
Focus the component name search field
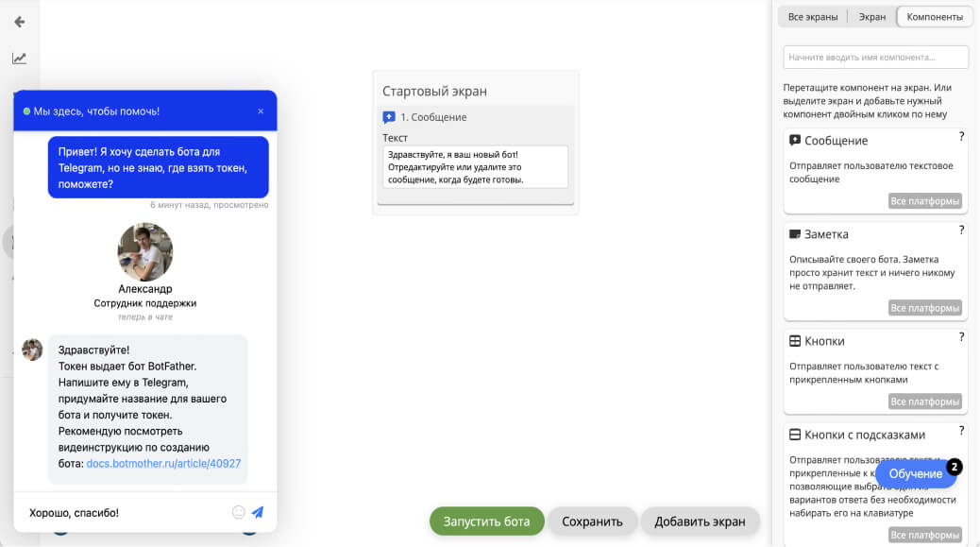click(x=875, y=57)
